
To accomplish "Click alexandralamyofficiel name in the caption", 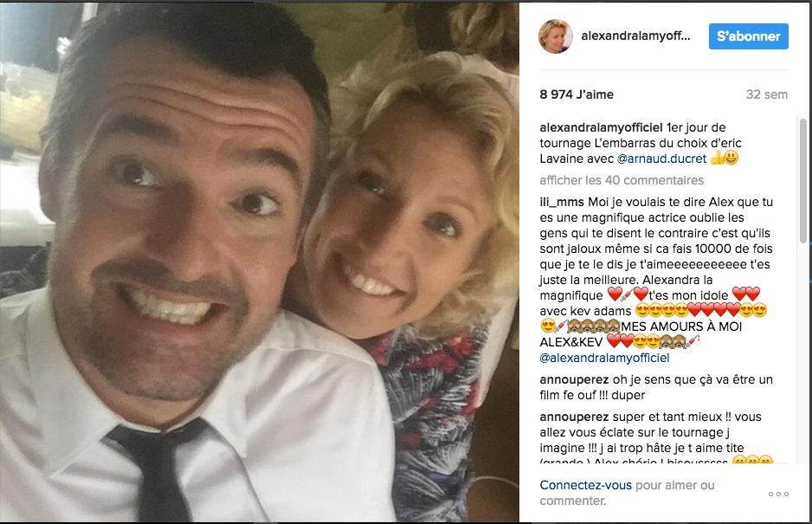I will 601,127.
